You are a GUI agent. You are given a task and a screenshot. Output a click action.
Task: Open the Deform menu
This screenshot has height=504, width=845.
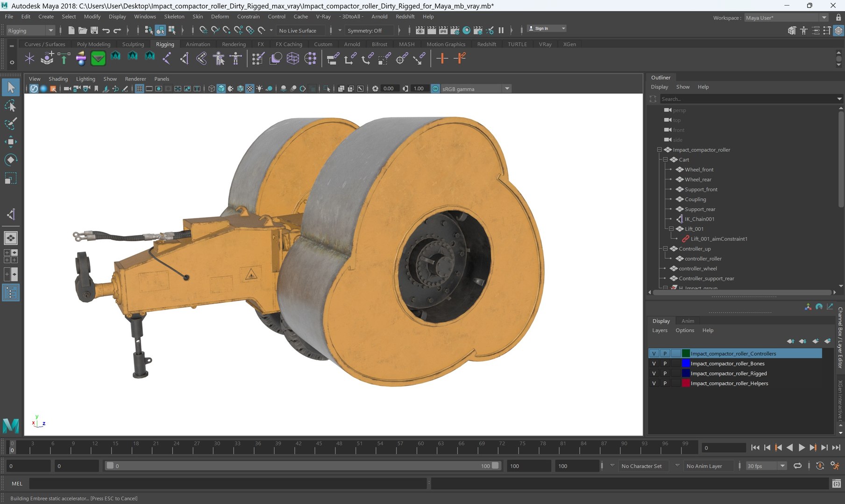pyautogui.click(x=220, y=16)
